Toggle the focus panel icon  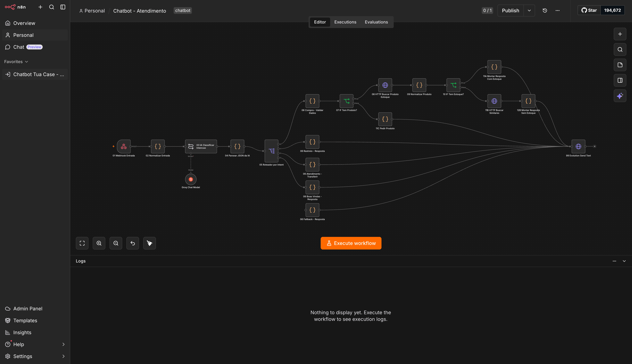(x=620, y=80)
